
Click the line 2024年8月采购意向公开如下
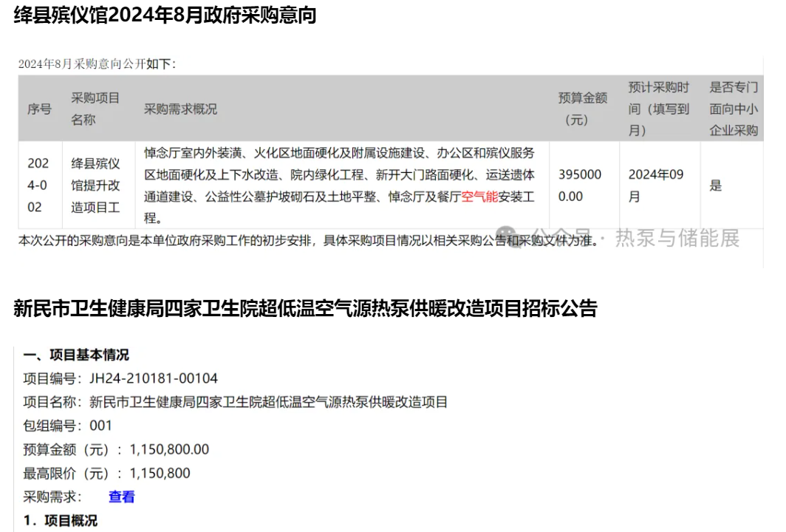[97, 64]
